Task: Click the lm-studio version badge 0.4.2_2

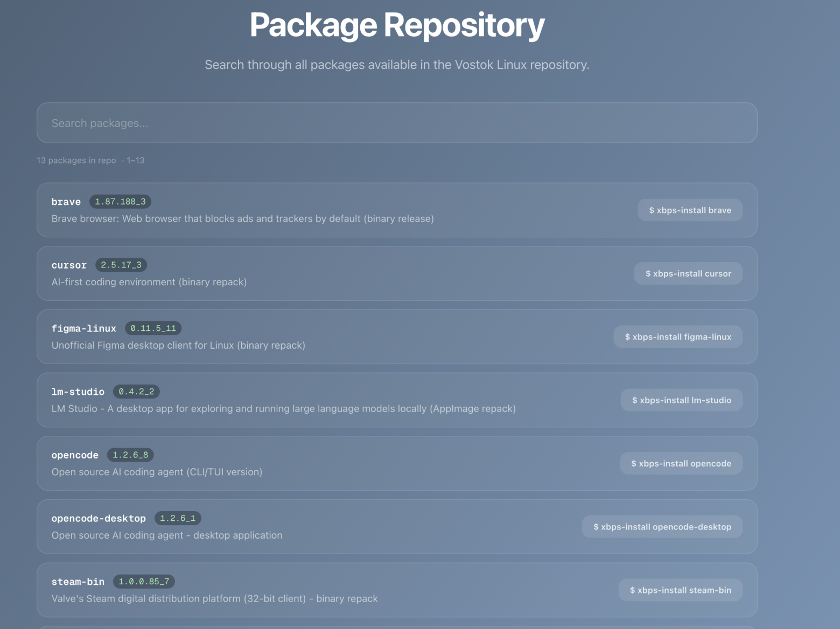Action: click(x=136, y=392)
